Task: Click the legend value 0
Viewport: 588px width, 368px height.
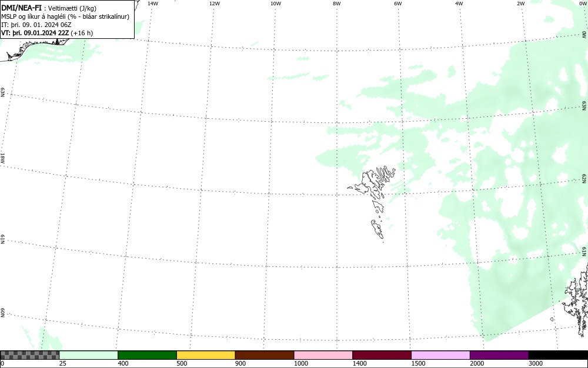Action: pos(2,363)
